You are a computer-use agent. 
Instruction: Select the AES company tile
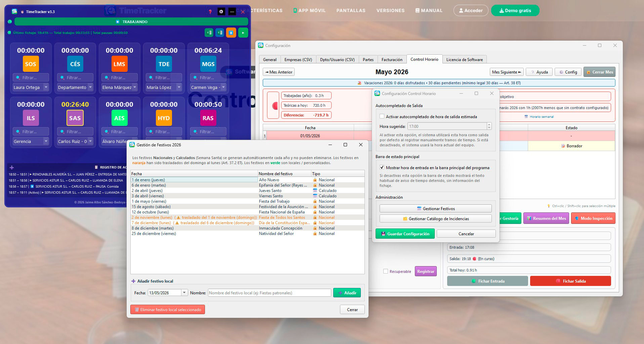click(x=119, y=118)
